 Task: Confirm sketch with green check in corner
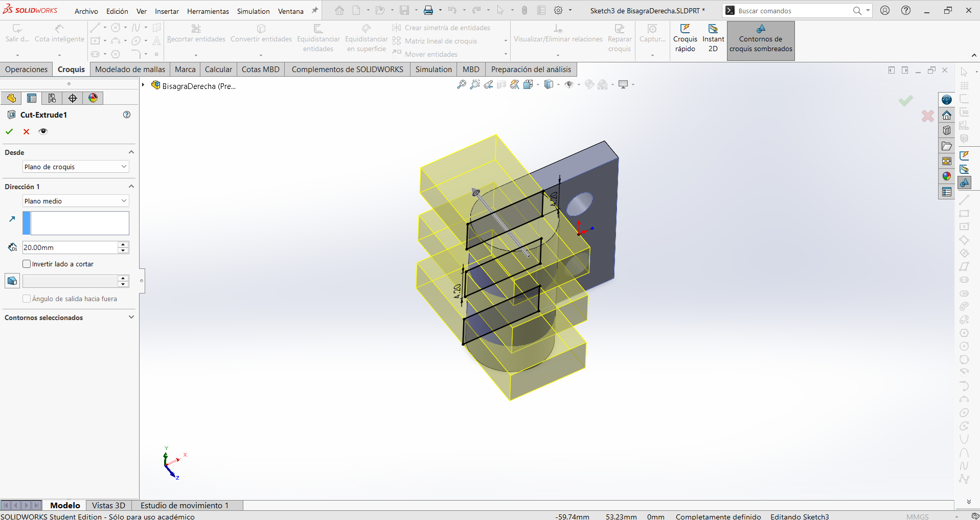[x=905, y=101]
